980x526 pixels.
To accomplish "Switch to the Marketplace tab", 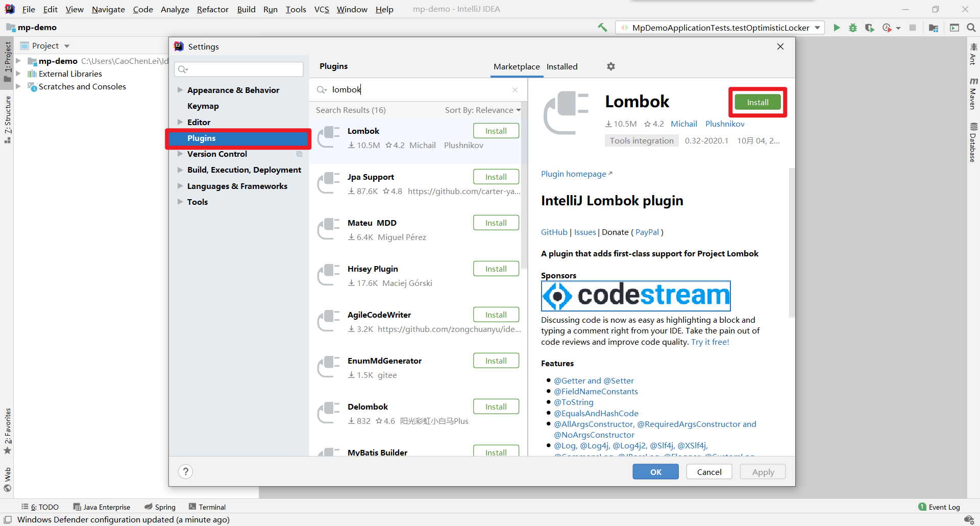I will click(517, 66).
